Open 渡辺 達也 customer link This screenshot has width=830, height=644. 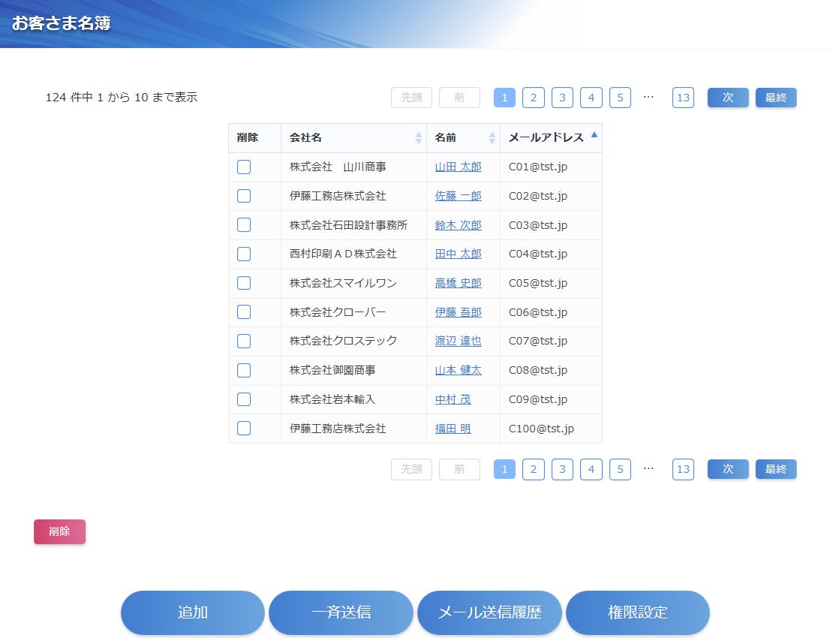tap(458, 341)
